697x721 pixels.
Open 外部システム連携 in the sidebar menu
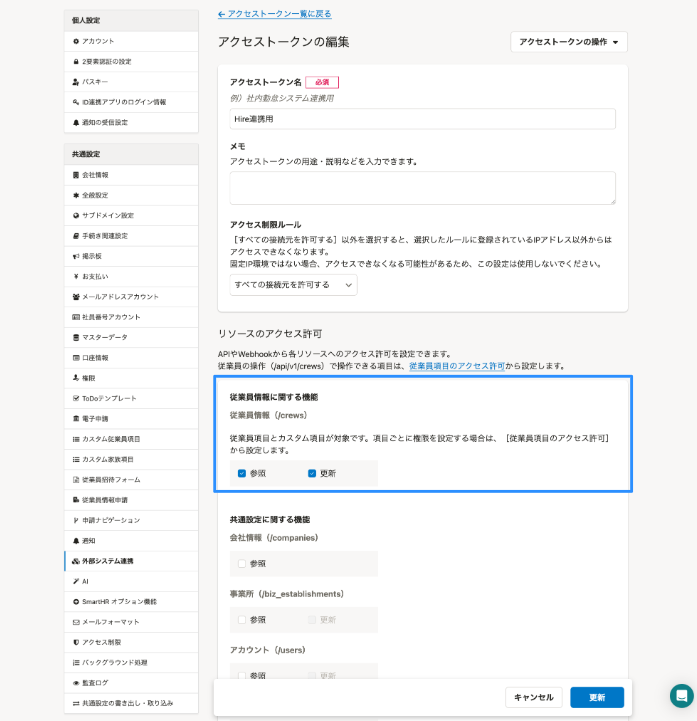pos(107,561)
